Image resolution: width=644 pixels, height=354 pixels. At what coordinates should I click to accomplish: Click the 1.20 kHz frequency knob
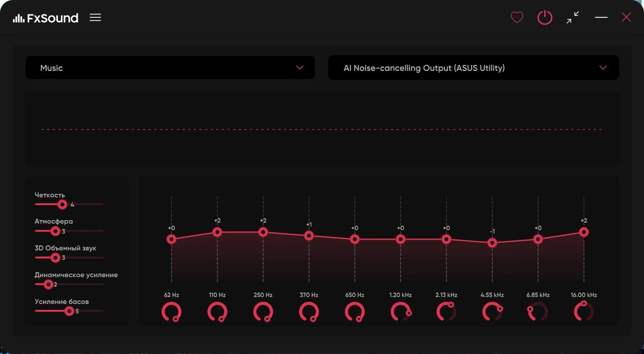(400, 312)
